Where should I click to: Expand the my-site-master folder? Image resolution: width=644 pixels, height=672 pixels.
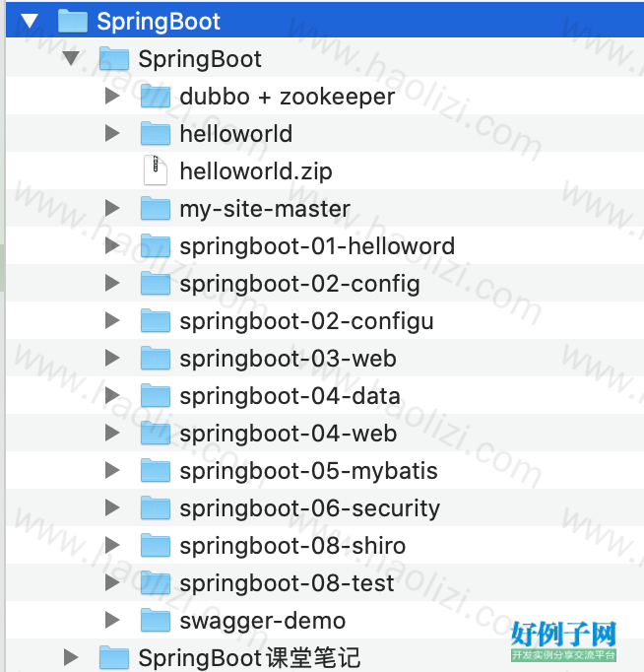(x=112, y=208)
